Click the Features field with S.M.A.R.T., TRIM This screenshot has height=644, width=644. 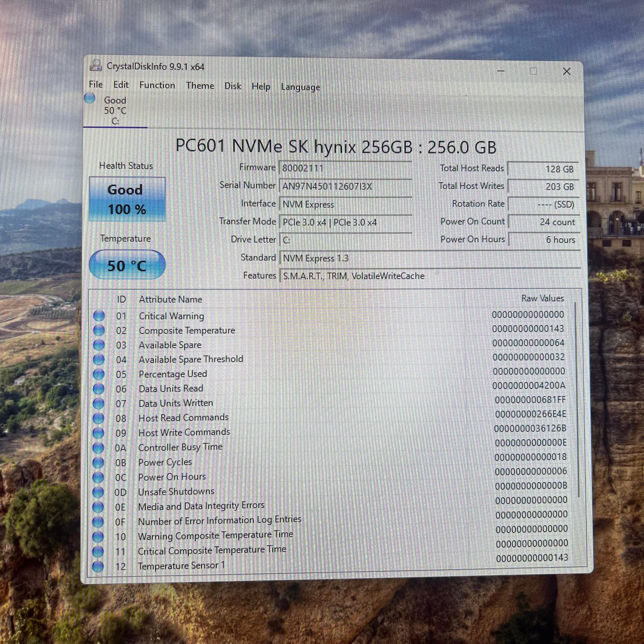click(430, 276)
